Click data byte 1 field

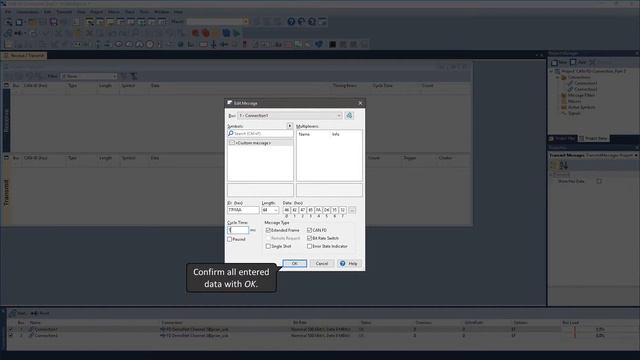coord(294,210)
